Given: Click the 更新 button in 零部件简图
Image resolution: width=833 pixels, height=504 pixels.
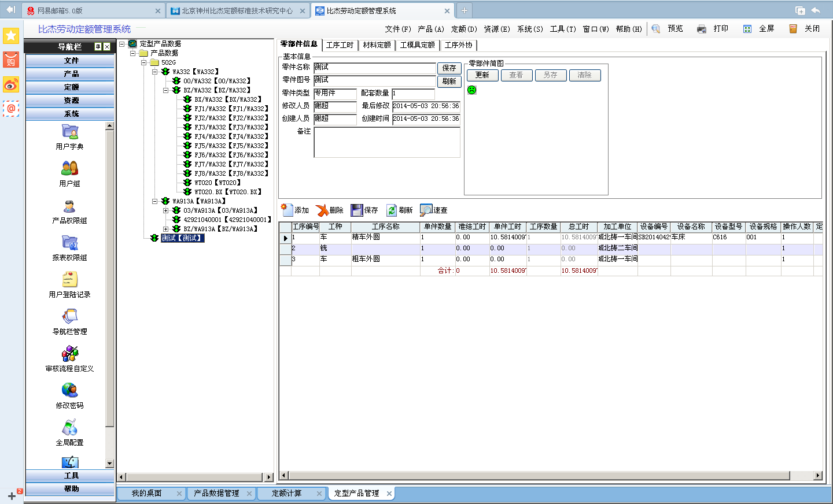Looking at the screenshot, I should tap(482, 75).
